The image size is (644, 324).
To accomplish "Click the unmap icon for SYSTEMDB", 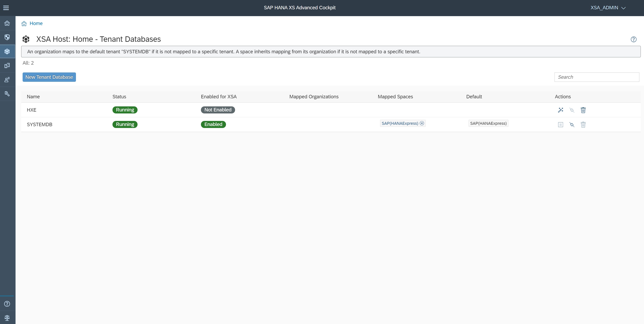I will coord(572,125).
